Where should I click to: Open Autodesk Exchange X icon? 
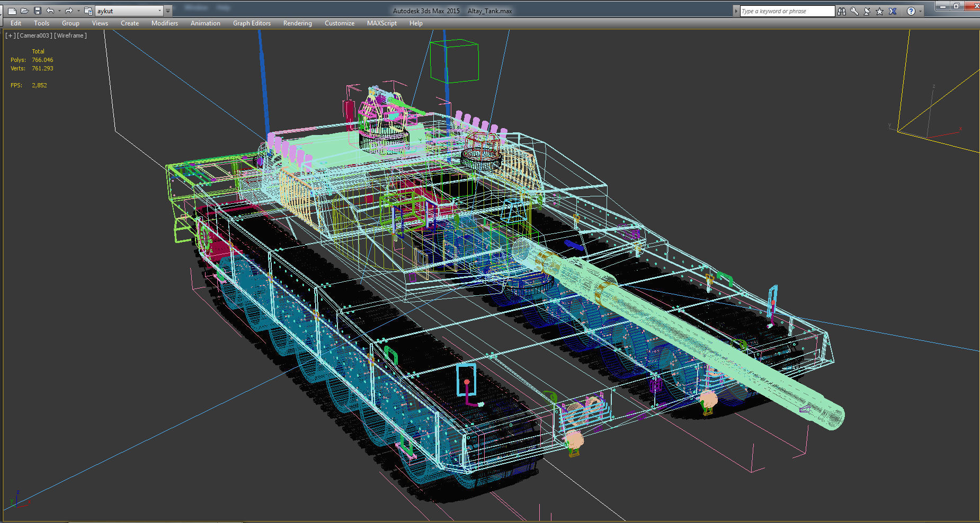pyautogui.click(x=893, y=11)
